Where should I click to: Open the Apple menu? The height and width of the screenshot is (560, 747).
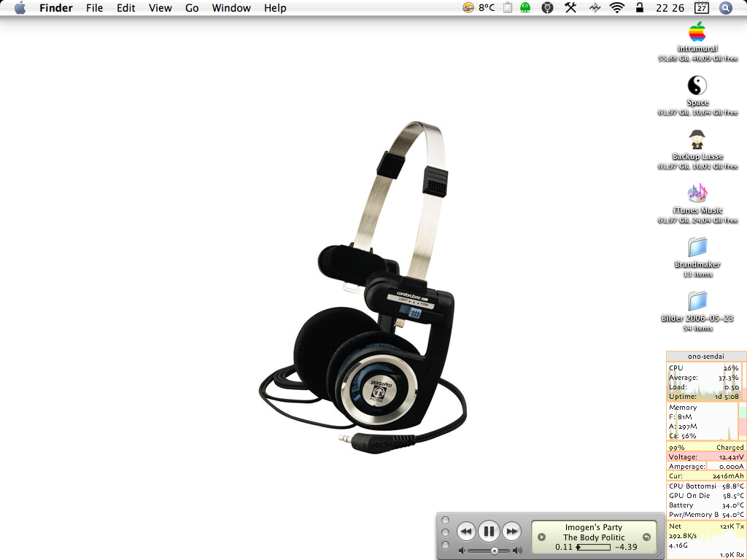coord(20,8)
